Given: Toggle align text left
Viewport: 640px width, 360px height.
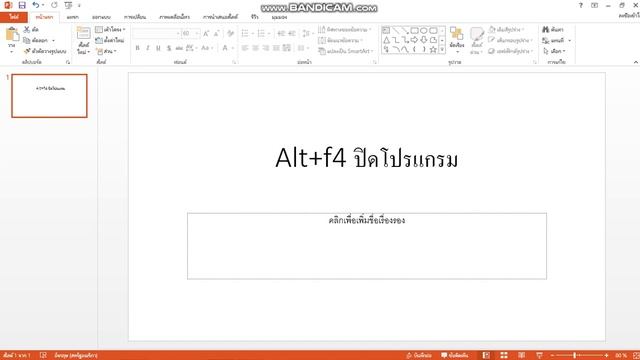Looking at the screenshot, I should tap(245, 48).
